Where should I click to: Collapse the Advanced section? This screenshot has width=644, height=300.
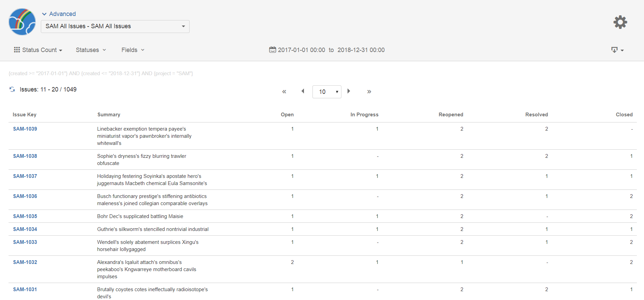(x=59, y=14)
